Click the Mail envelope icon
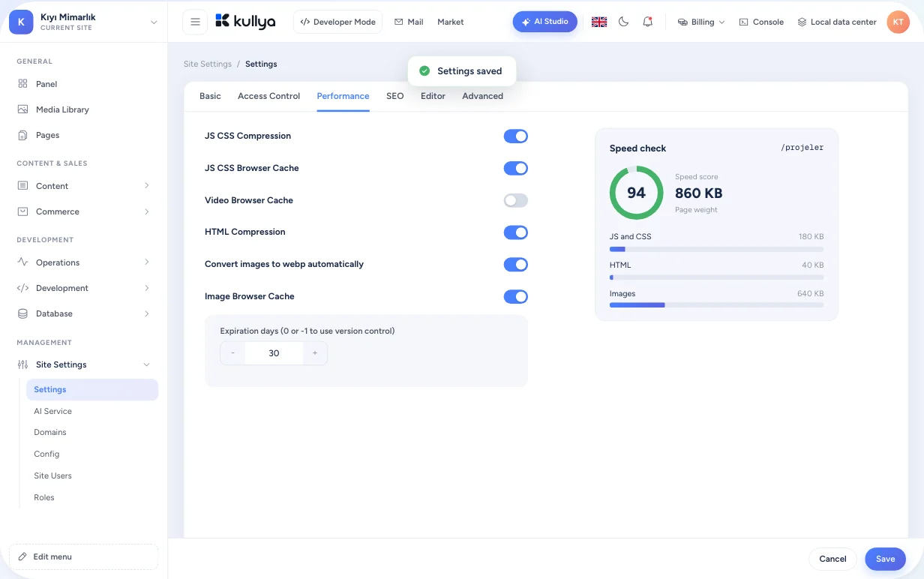924x579 pixels. (x=398, y=22)
